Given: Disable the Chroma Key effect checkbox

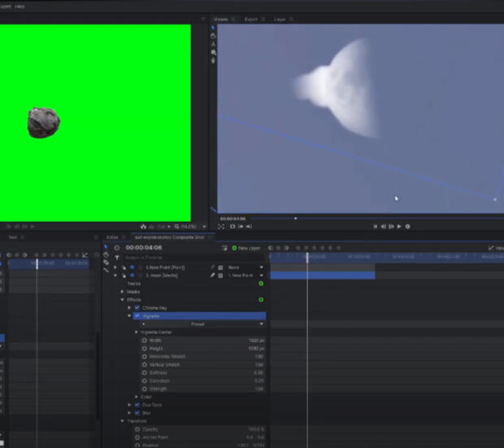Looking at the screenshot, I should (x=137, y=308).
